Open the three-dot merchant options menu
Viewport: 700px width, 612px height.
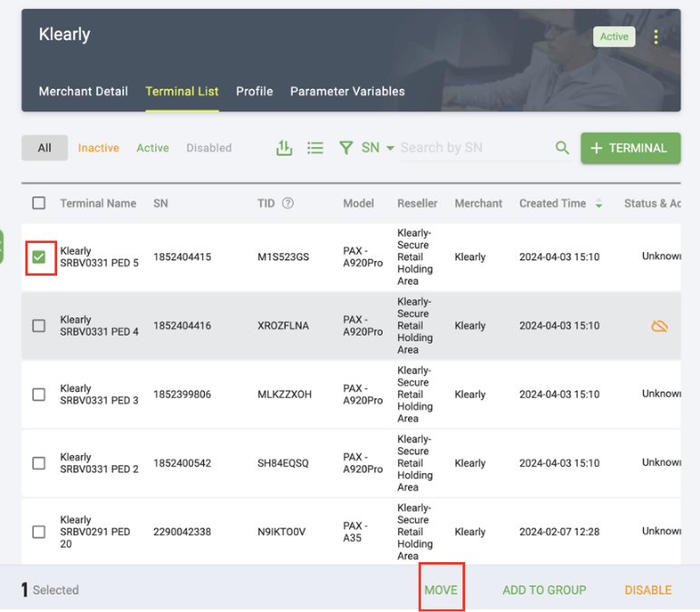[656, 36]
